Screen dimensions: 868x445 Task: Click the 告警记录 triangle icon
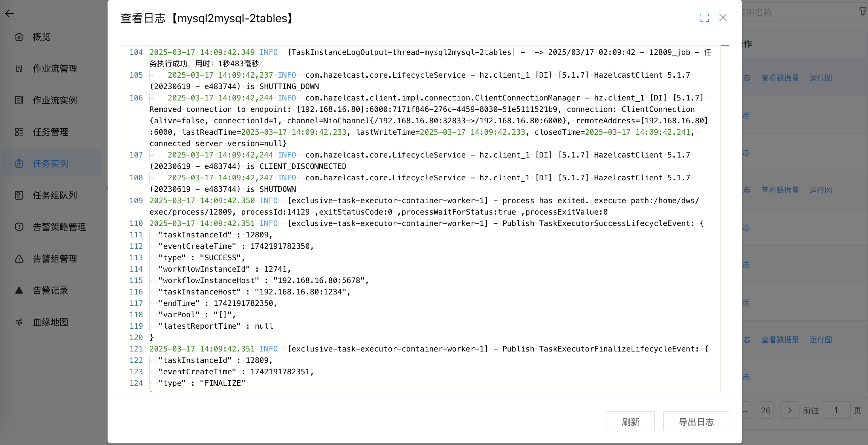click(19, 290)
